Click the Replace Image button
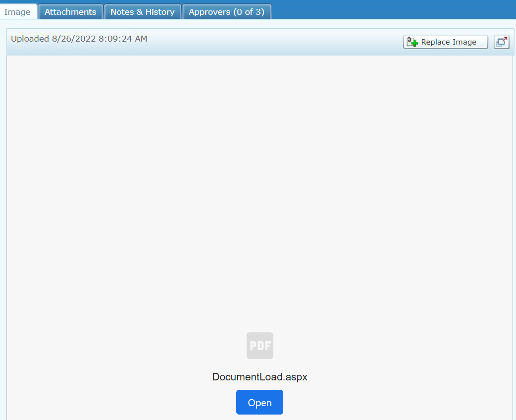516x420 pixels. pyautogui.click(x=445, y=42)
